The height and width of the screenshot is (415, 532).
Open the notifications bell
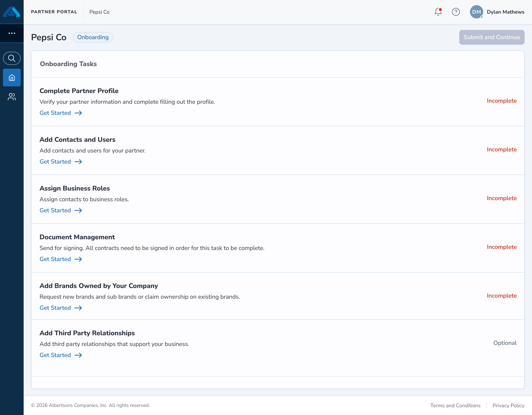click(438, 12)
